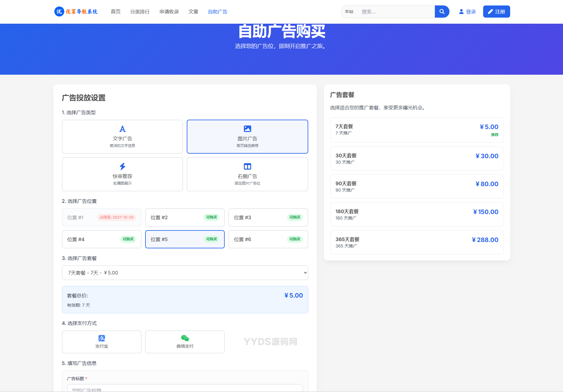The height and width of the screenshot is (392, 563).
Task: Choose the 365天套餐 package card
Action: [417, 242]
